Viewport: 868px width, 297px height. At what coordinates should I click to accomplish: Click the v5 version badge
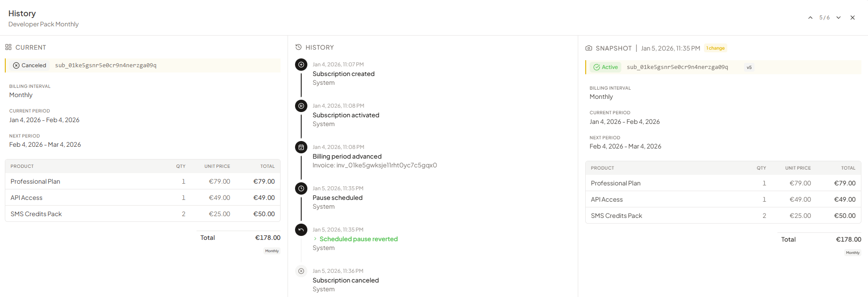tap(749, 67)
